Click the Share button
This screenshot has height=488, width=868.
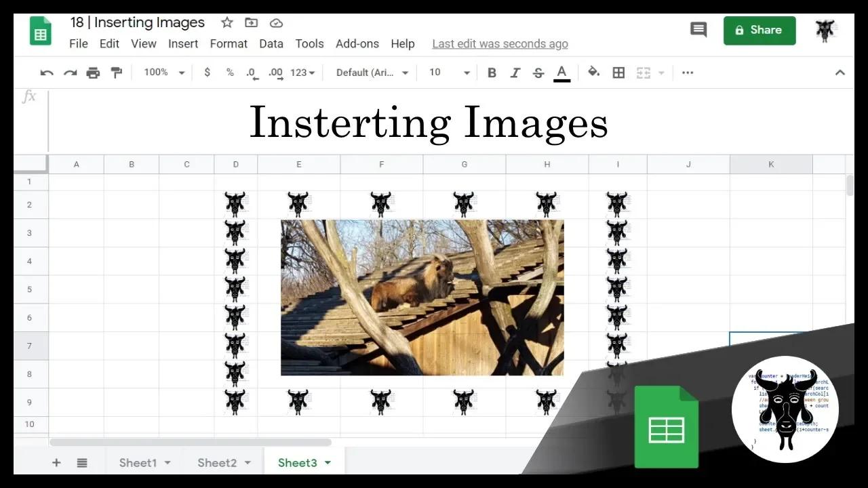759,30
